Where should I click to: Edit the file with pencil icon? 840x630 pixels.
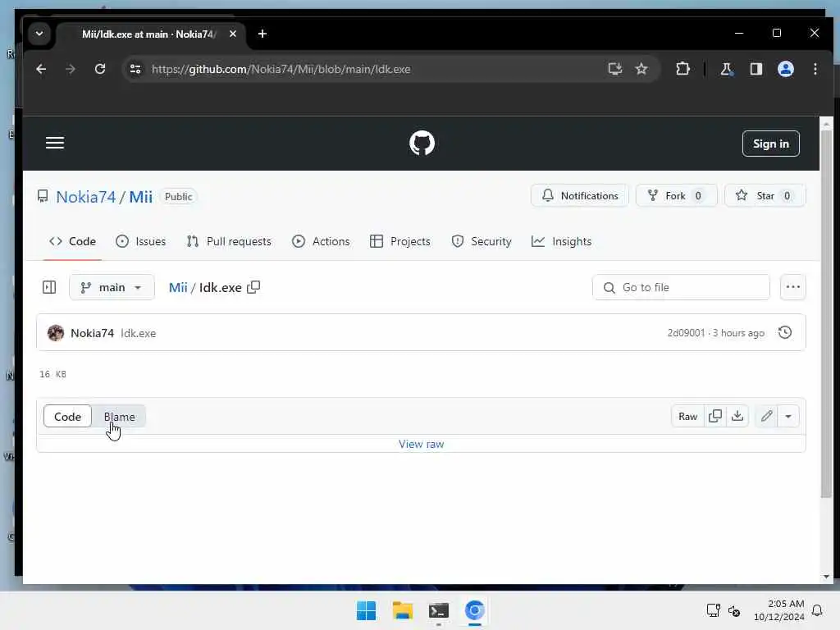coord(767,416)
